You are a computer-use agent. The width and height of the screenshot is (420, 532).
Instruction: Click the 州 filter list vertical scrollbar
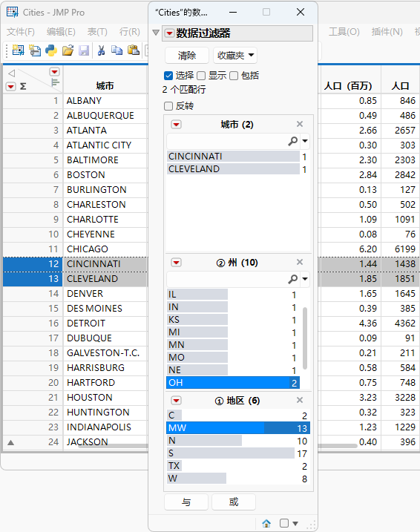305,338
